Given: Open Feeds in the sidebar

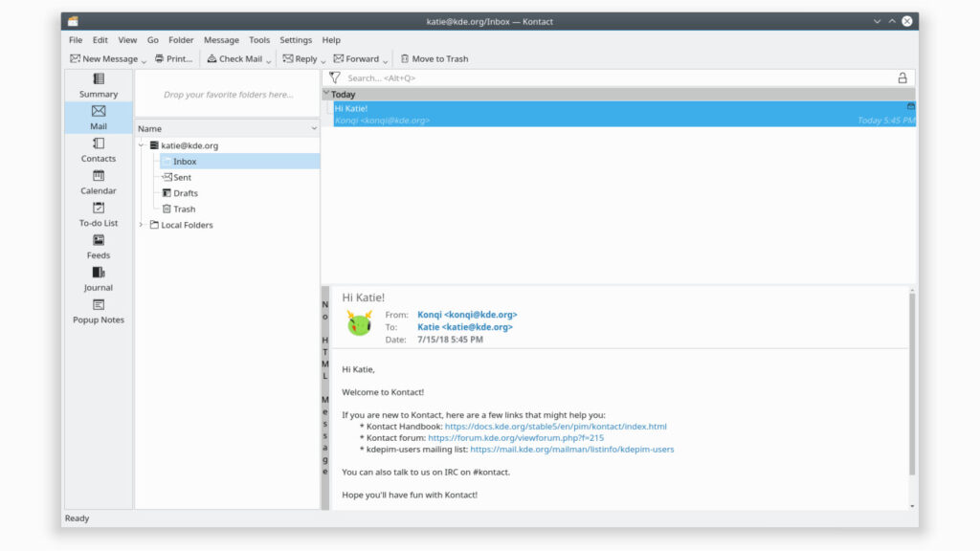Looking at the screenshot, I should click(99, 247).
